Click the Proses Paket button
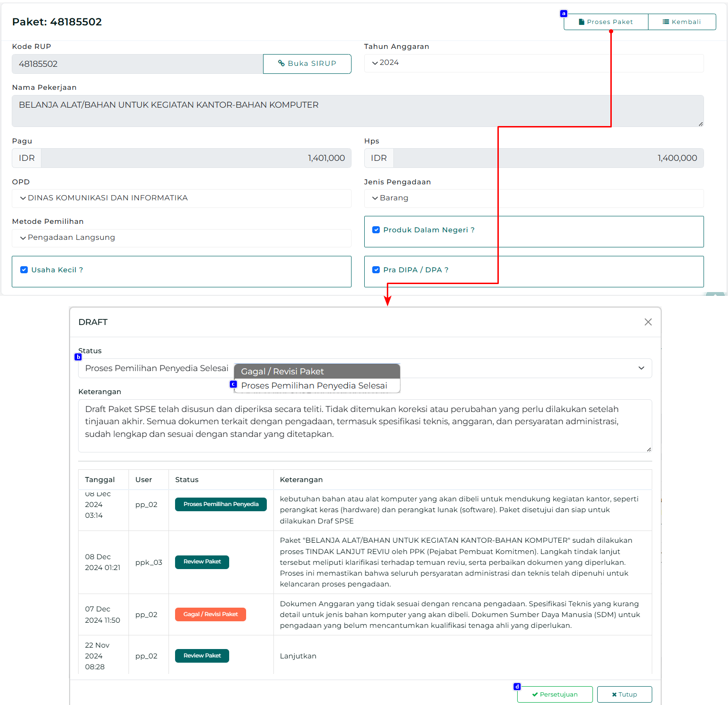 606,22
